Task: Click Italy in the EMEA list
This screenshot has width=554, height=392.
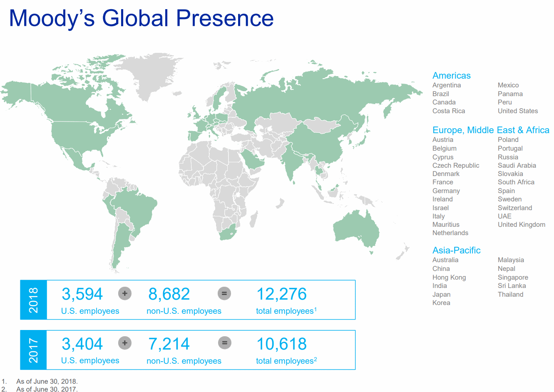Action: click(x=439, y=216)
